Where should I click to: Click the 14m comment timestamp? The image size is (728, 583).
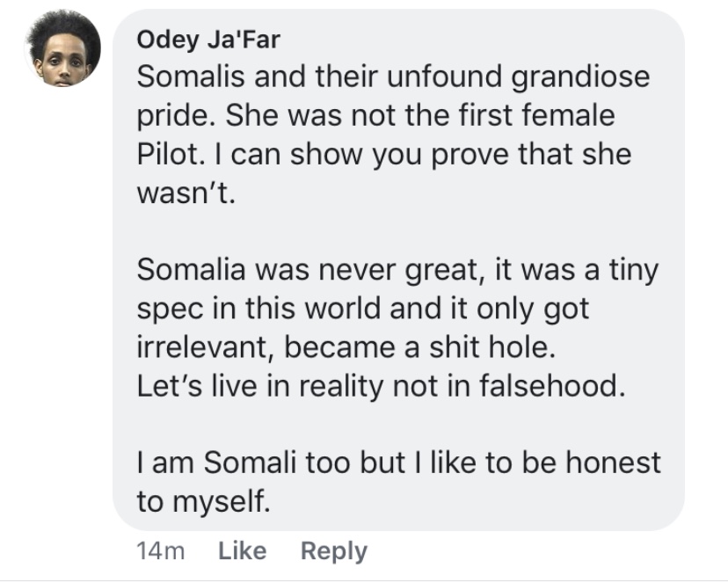[160, 551]
